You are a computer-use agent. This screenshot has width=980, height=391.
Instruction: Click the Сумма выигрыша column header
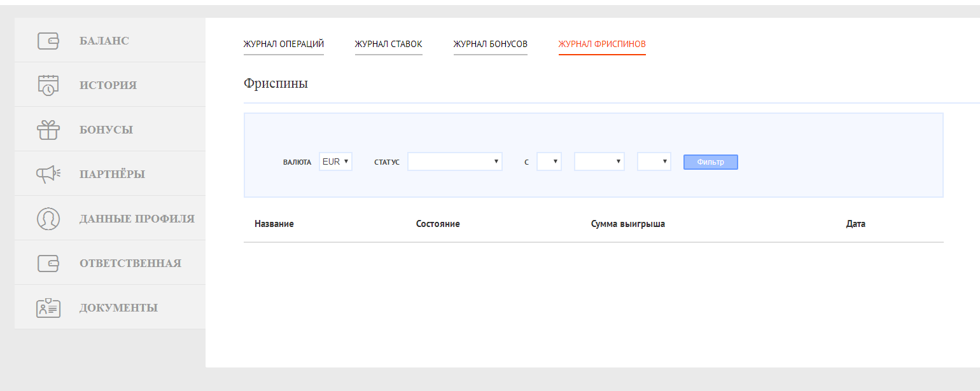click(x=627, y=224)
